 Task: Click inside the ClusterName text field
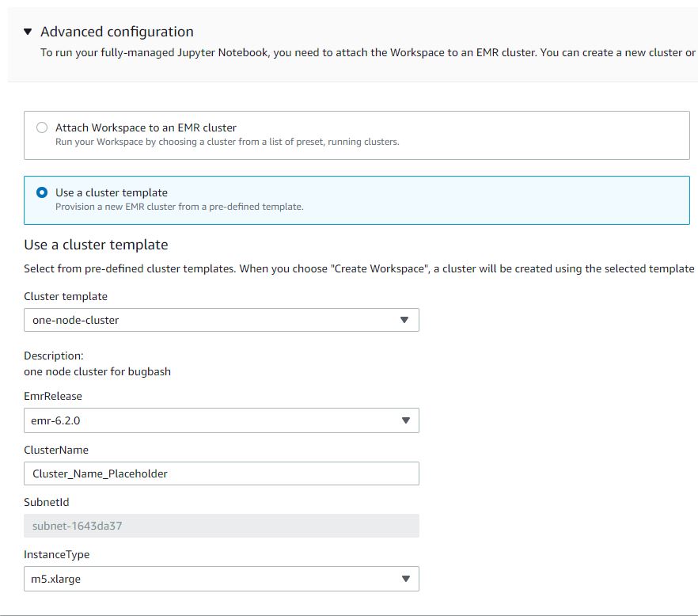point(222,473)
